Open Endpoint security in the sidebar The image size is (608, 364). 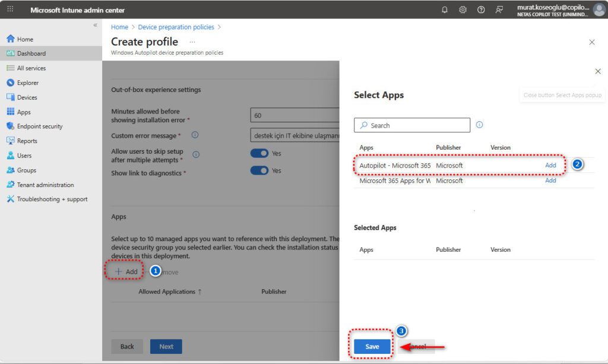coord(39,126)
